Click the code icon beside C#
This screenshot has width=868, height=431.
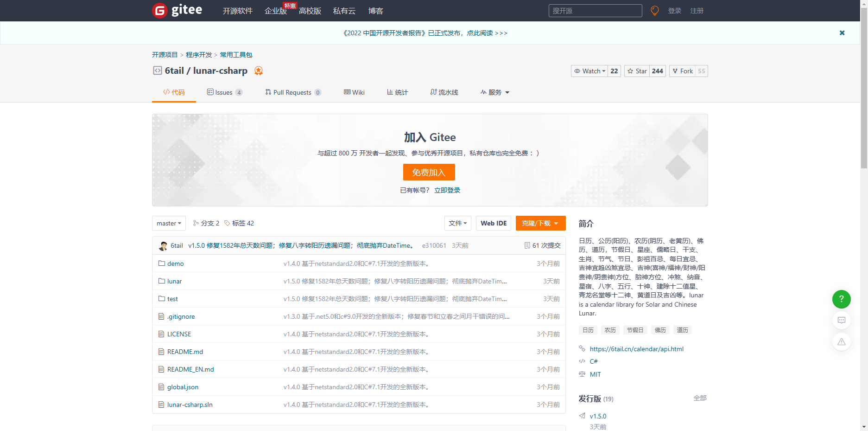point(582,361)
